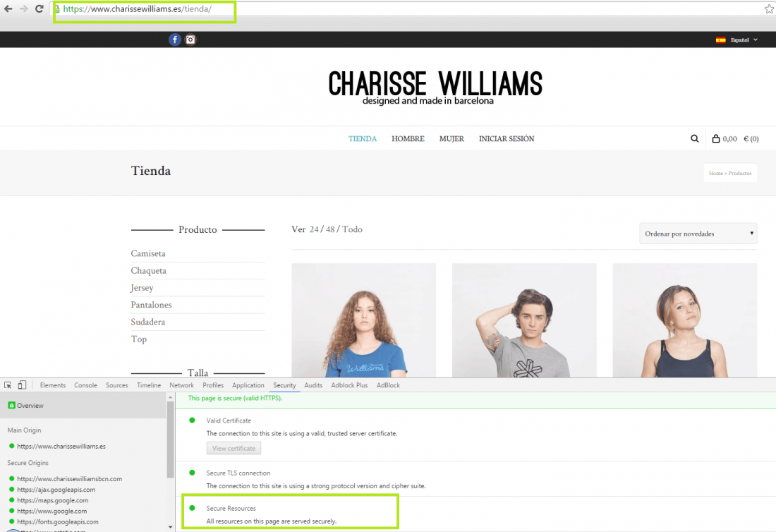Open the Facebook social icon

175,40
